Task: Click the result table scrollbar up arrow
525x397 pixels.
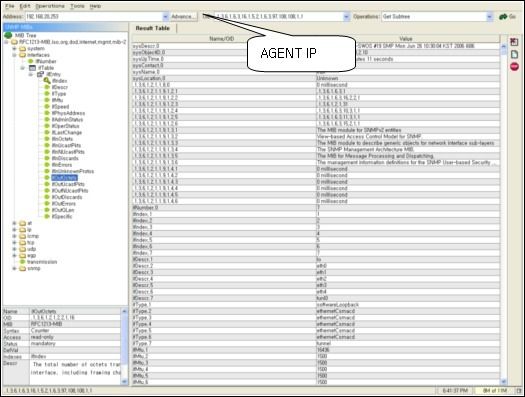Action: (x=504, y=46)
